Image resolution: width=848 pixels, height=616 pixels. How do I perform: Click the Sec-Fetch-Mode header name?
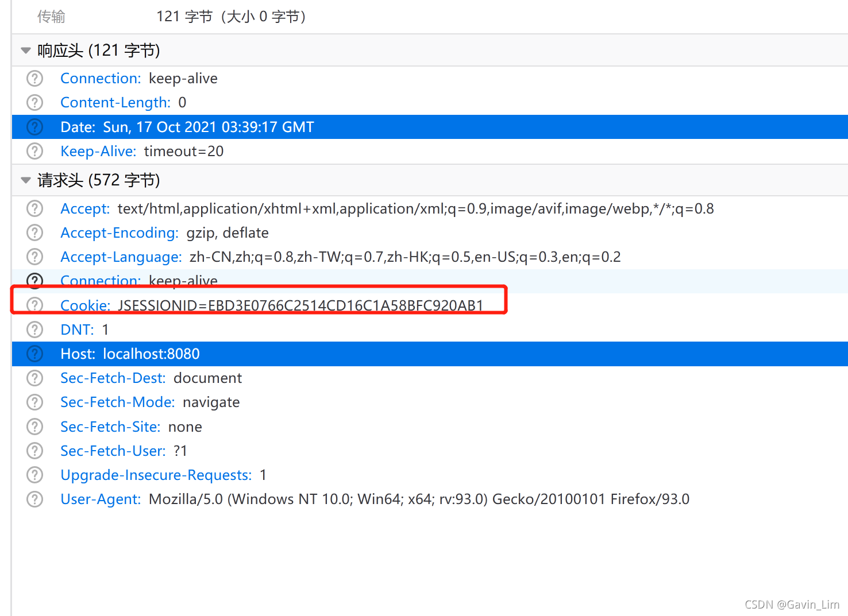click(118, 402)
